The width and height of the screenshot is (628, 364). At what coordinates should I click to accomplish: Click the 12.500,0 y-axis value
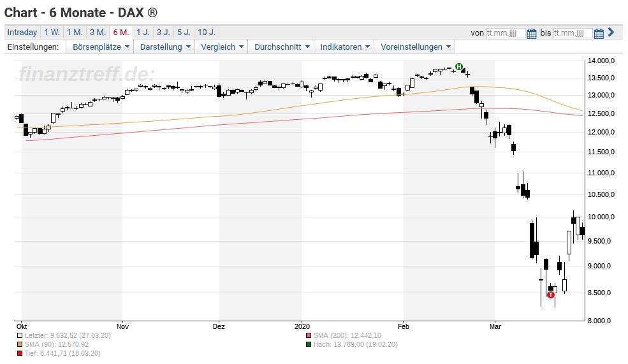pyautogui.click(x=601, y=113)
